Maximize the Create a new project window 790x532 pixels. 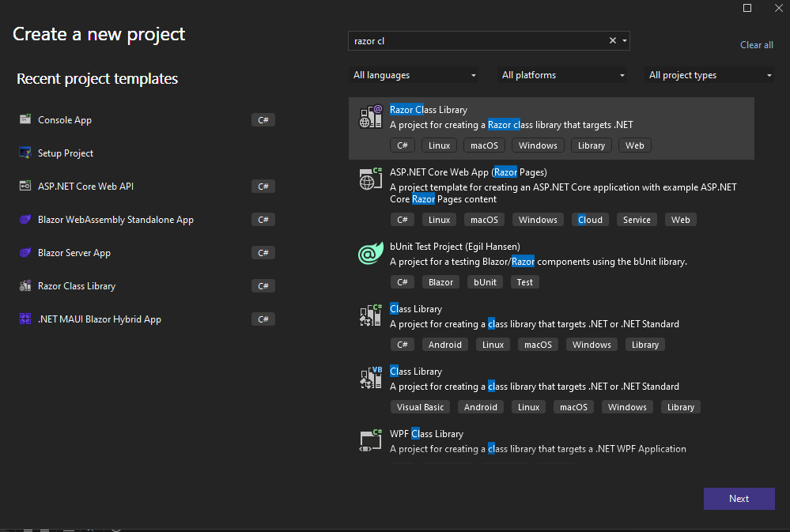pyautogui.click(x=747, y=8)
